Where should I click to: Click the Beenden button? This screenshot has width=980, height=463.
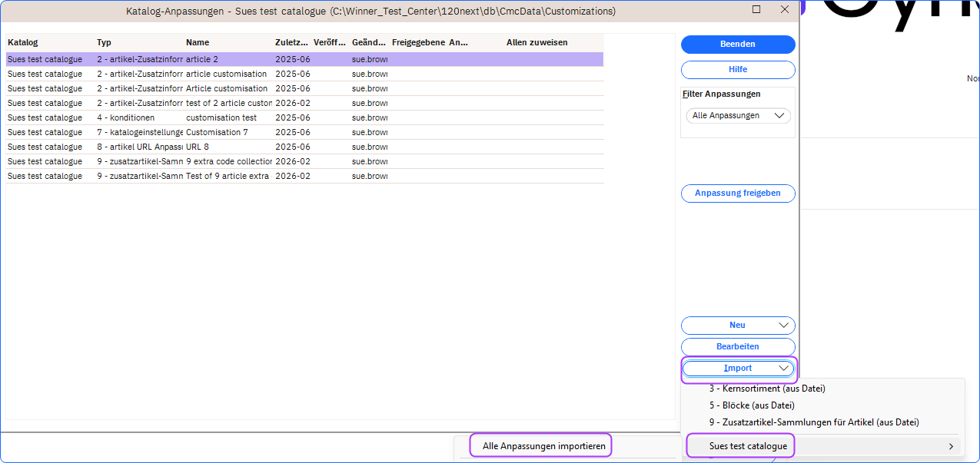737,45
